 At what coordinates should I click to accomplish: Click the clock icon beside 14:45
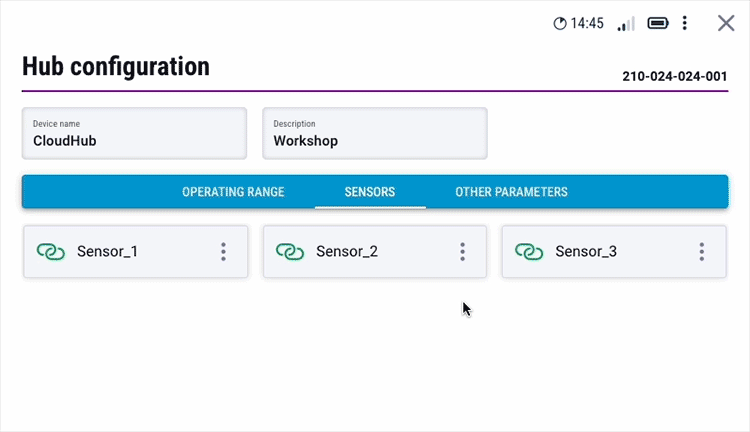tap(560, 23)
